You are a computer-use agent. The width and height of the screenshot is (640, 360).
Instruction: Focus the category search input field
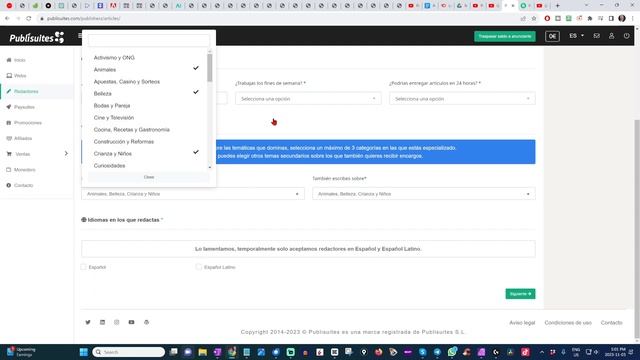(149, 40)
